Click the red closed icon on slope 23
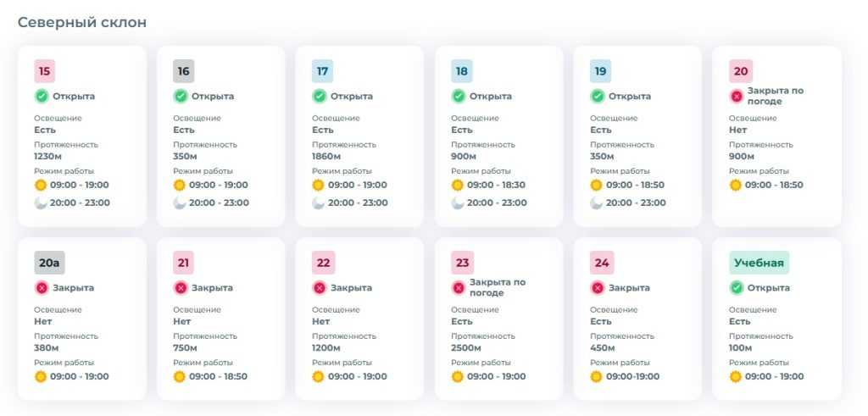 [x=459, y=288]
